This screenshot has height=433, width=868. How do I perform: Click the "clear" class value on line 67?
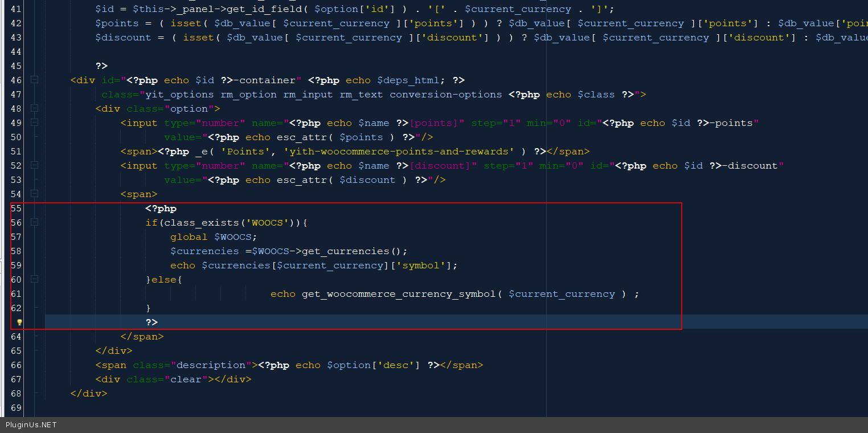tap(186, 379)
